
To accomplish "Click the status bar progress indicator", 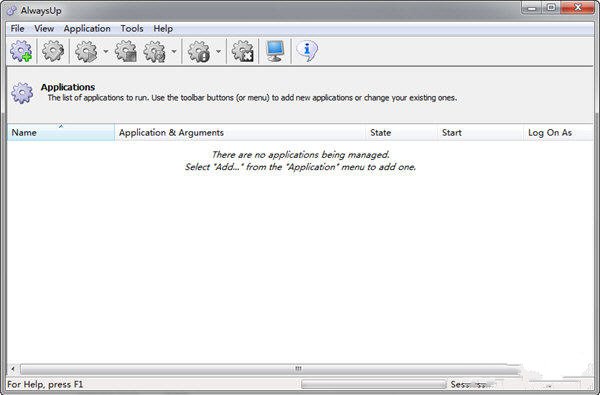I will point(373,384).
